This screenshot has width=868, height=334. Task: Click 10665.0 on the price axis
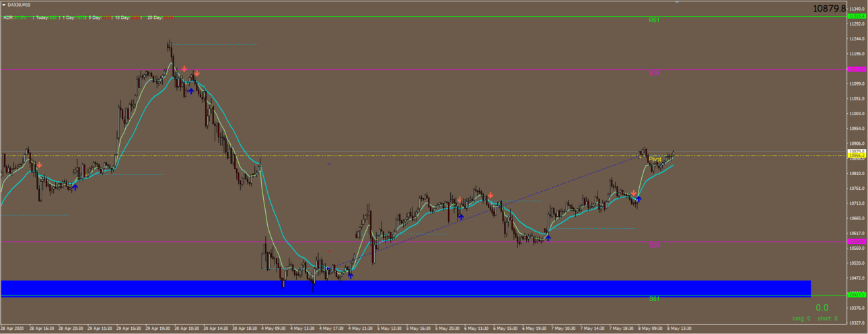[857, 218]
